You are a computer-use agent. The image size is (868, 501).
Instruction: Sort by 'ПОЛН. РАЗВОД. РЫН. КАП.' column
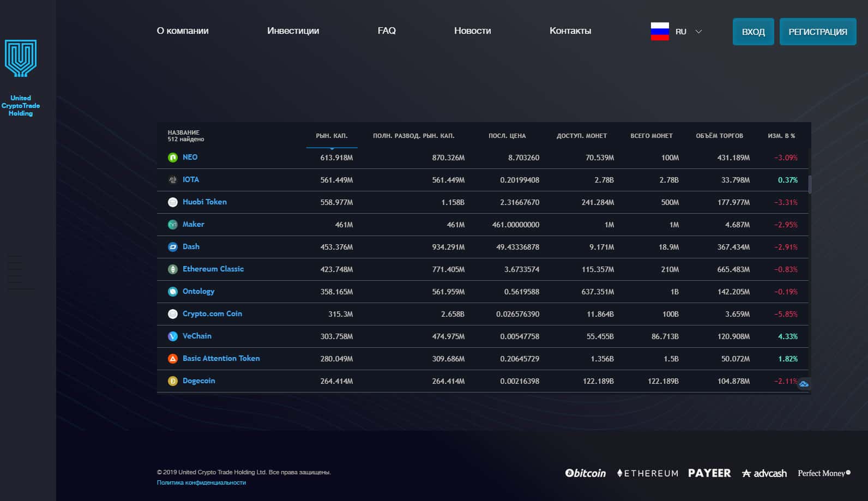click(x=414, y=136)
